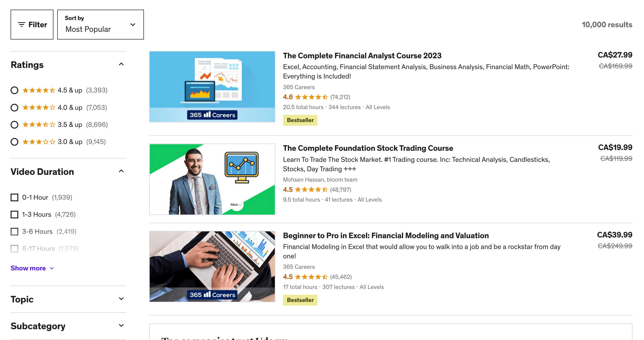Screen dimensions: 644x340
Task: Select the 4.5 & up rating filter
Action: (x=14, y=90)
